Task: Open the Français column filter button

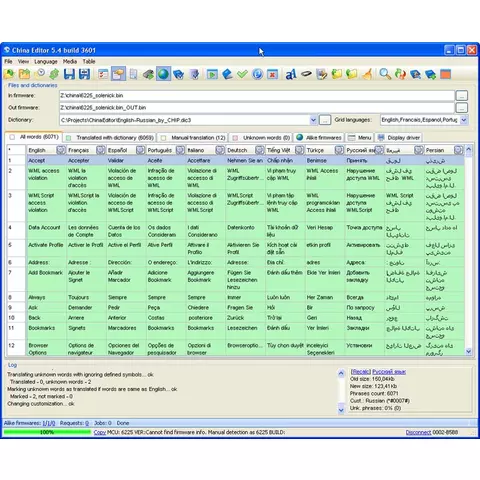Action: [101, 150]
